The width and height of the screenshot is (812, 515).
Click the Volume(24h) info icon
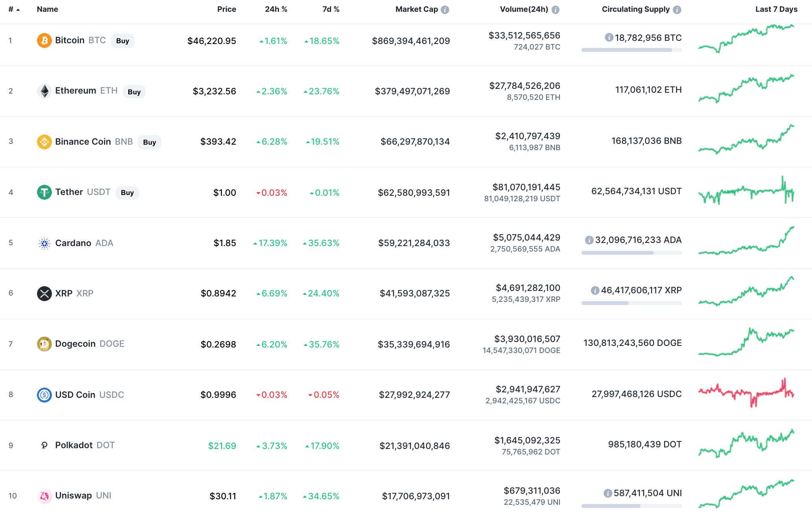pyautogui.click(x=555, y=10)
